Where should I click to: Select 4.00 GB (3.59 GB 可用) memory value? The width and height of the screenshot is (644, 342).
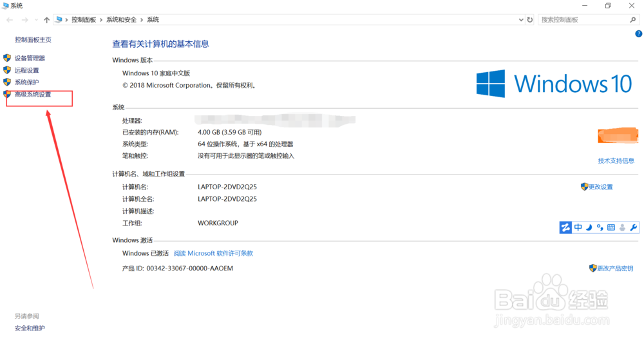coord(230,132)
